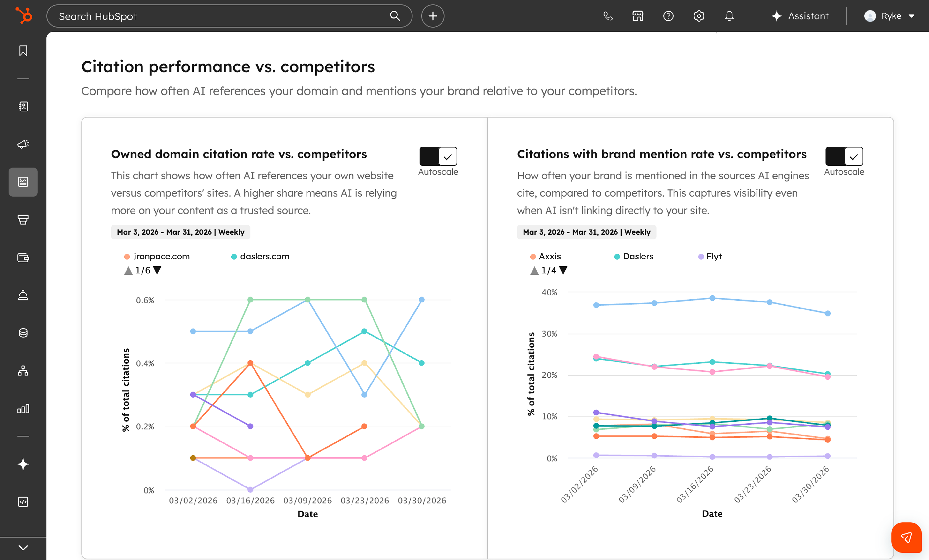Open the Reporting bar-chart section
Screen dimensions: 929x560
(x=23, y=408)
